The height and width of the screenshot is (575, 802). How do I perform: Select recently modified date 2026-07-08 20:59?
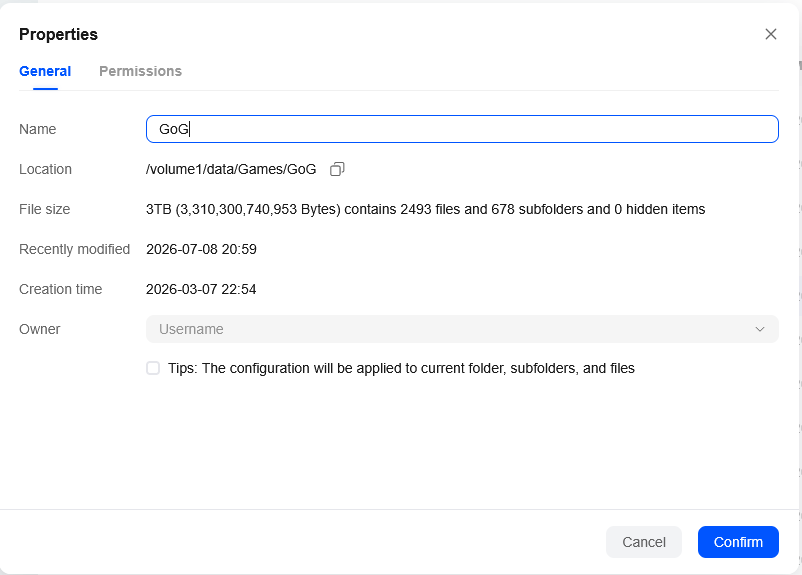201,249
